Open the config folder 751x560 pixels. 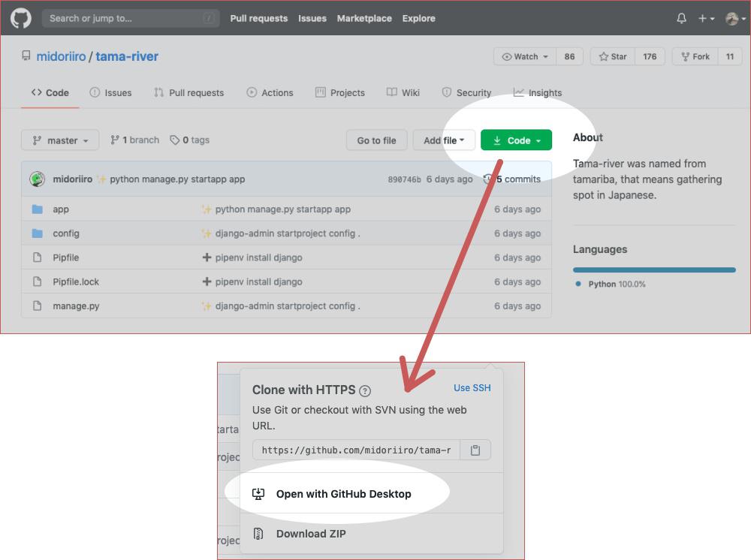click(66, 233)
